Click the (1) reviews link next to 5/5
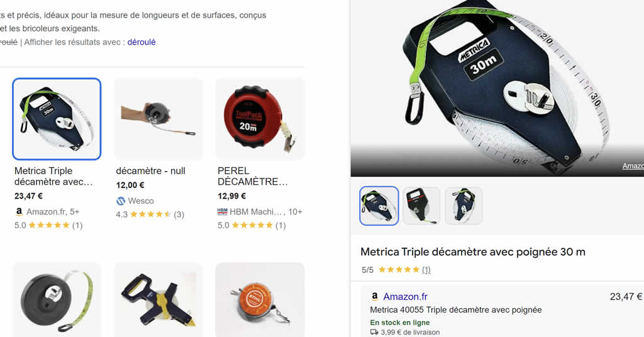Viewport: 644px width, 337px height. 426,270
